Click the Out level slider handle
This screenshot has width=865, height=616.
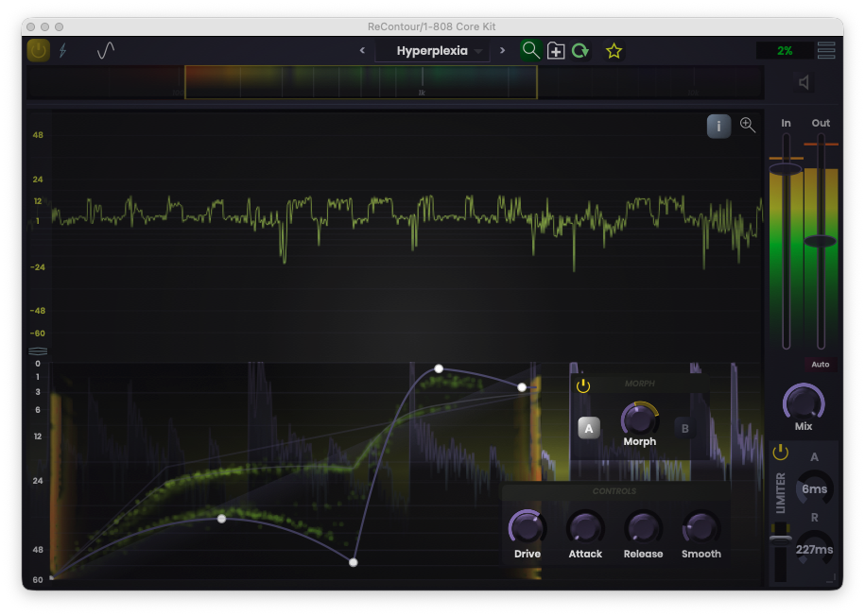821,242
